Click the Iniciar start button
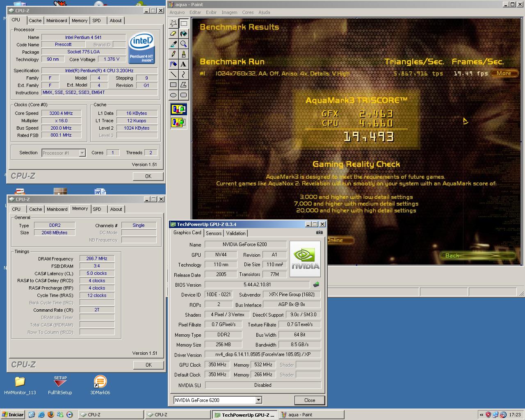The height and width of the screenshot is (420, 525). point(13,415)
